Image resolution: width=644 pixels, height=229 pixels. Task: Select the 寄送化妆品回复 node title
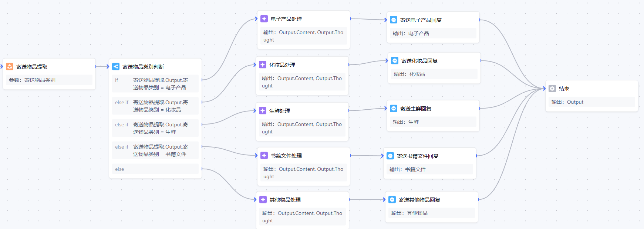click(419, 61)
